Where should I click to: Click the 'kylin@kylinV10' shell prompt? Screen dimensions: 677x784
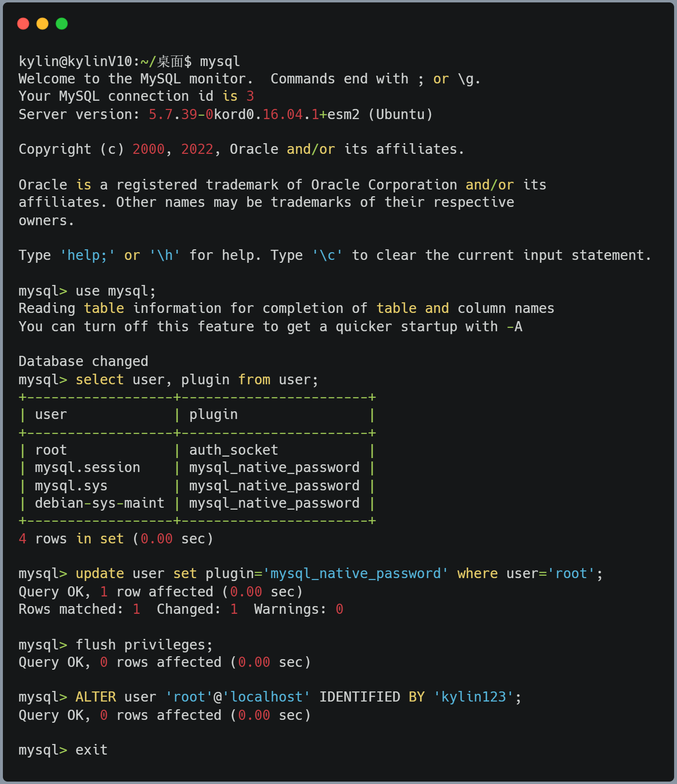(x=75, y=61)
